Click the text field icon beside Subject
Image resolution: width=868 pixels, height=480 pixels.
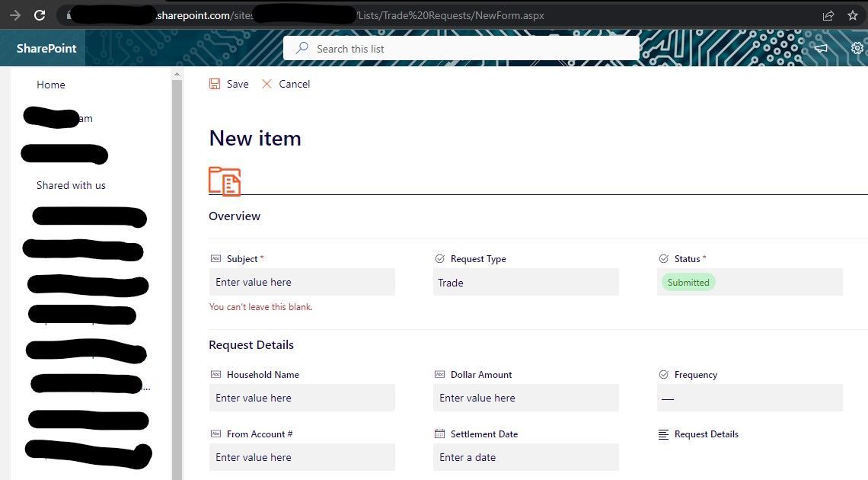[215, 258]
